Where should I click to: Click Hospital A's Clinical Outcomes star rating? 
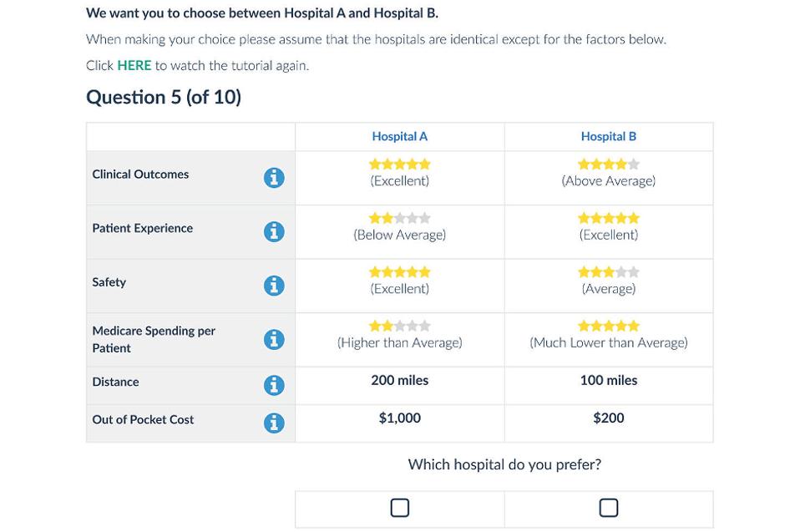[399, 165]
